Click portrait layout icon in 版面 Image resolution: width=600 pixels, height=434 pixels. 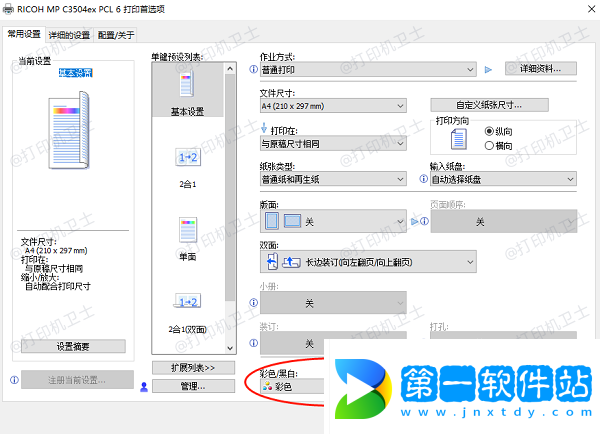coord(272,221)
